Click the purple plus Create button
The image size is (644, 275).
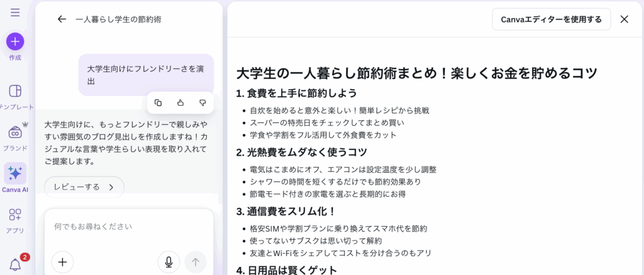pyautogui.click(x=15, y=41)
